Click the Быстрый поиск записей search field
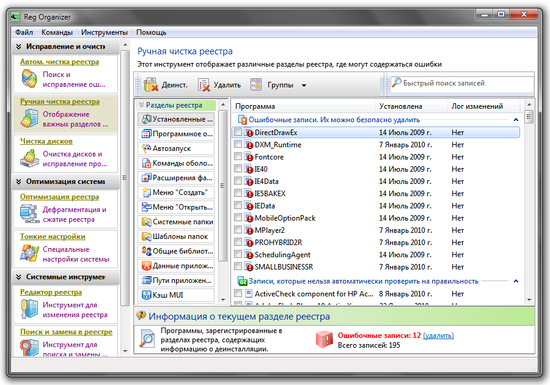 pos(462,83)
